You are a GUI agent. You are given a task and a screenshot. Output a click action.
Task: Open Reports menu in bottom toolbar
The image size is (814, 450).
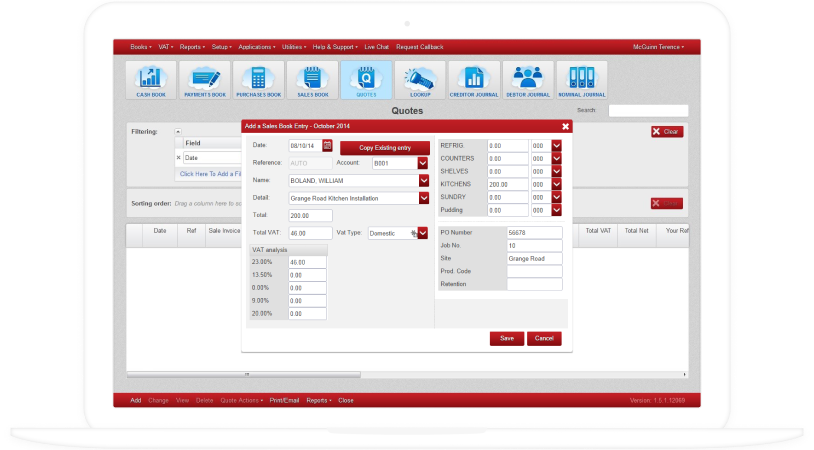[x=319, y=401]
